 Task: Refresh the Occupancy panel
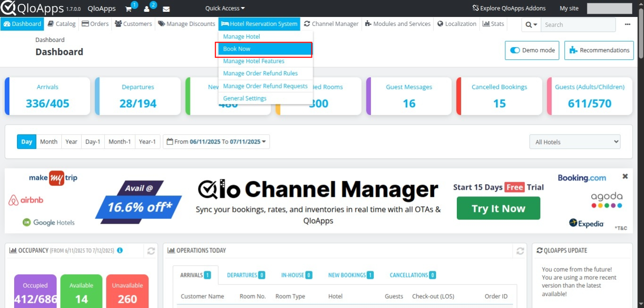click(151, 251)
